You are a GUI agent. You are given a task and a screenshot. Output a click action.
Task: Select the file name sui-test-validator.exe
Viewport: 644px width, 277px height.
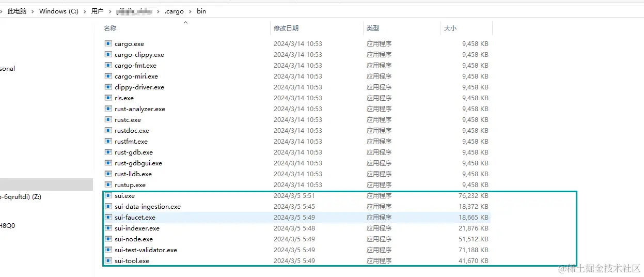point(146,250)
